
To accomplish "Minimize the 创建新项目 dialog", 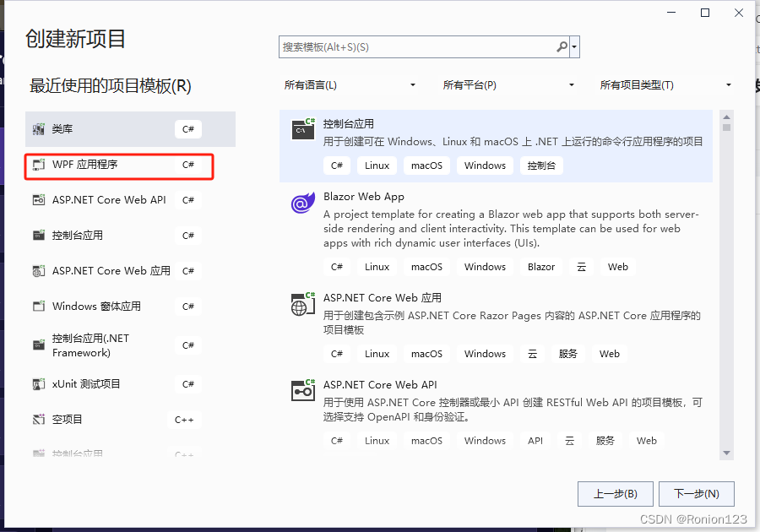I will 671,13.
